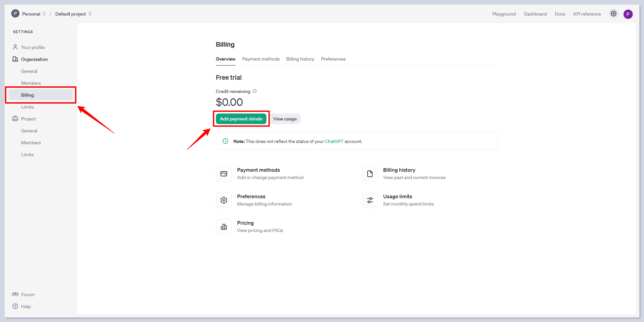Open the Personal organization switcher
The width and height of the screenshot is (644, 322).
(x=29, y=14)
